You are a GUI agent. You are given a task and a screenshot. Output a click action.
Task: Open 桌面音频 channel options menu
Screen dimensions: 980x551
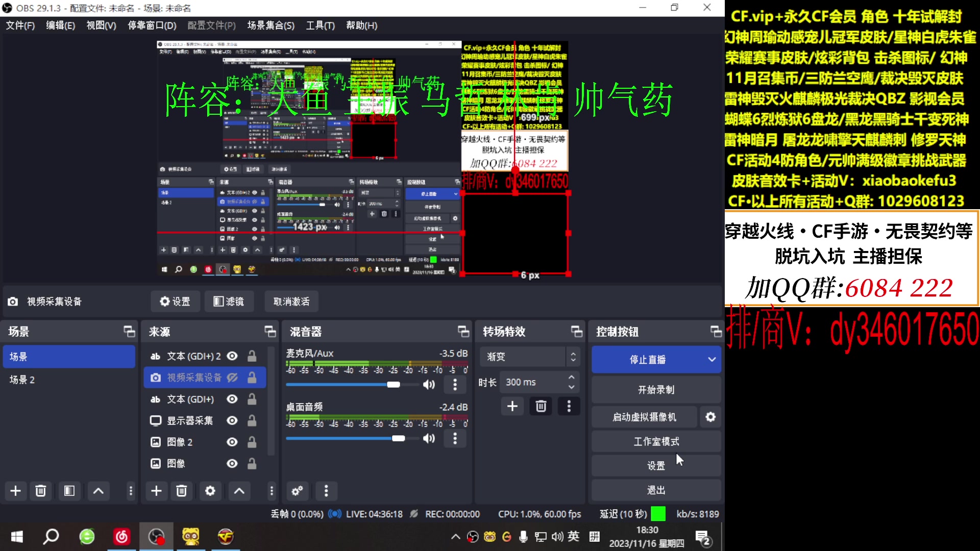[x=455, y=438]
